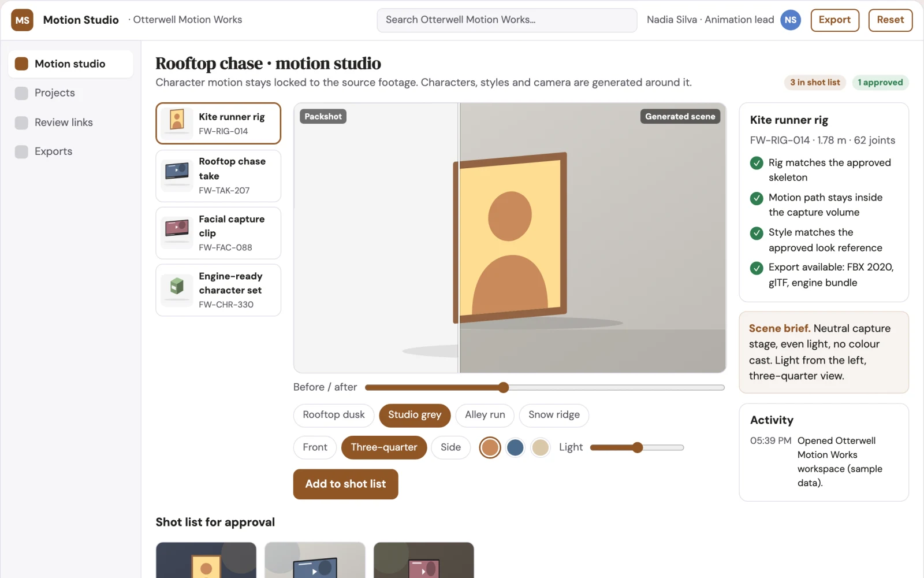Click the MS Motion Studio logo icon

pos(22,20)
